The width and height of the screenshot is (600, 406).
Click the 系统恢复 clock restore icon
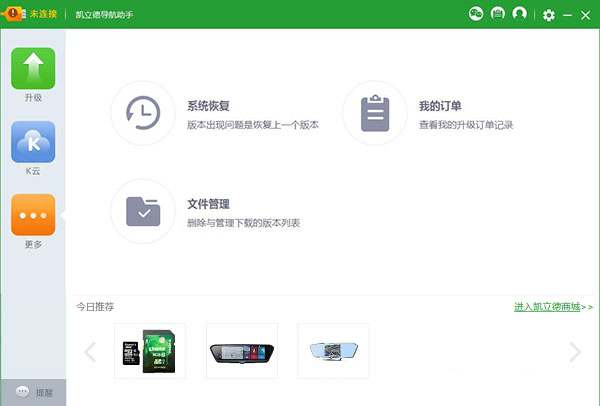[143, 113]
